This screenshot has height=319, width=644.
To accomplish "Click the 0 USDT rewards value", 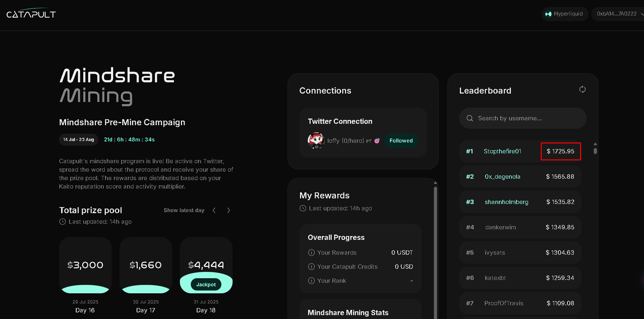I will click(402, 252).
